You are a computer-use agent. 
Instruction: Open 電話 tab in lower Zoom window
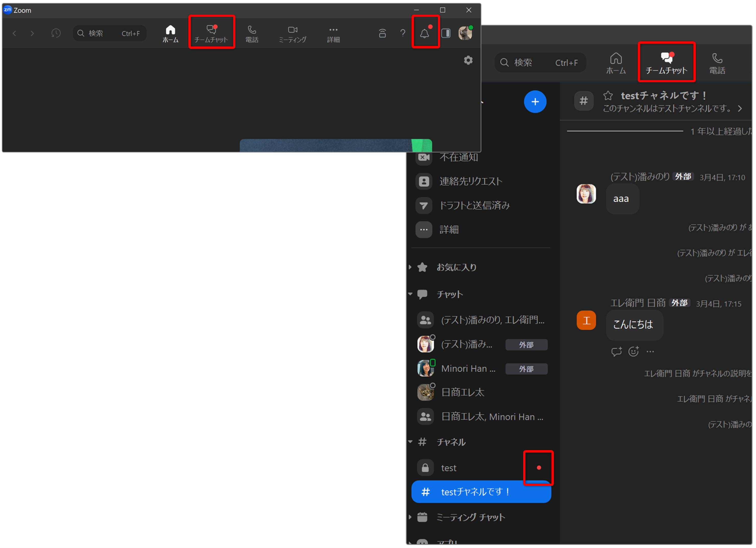717,63
